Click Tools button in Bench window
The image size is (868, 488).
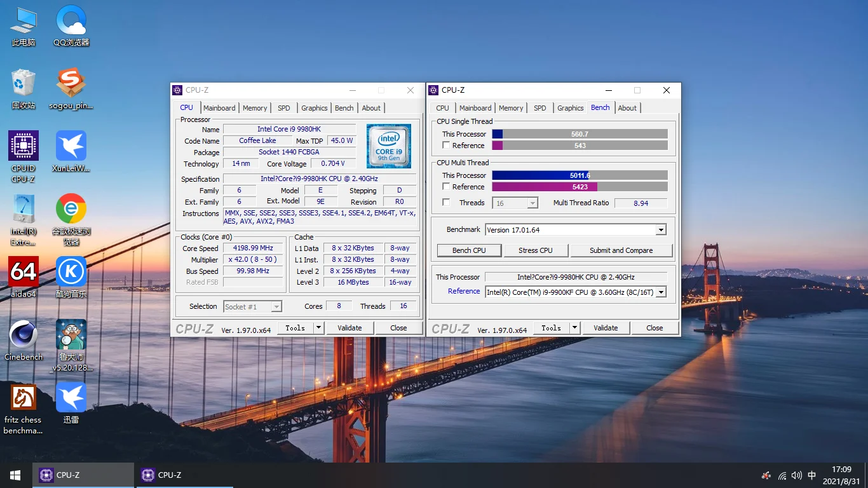tap(551, 328)
